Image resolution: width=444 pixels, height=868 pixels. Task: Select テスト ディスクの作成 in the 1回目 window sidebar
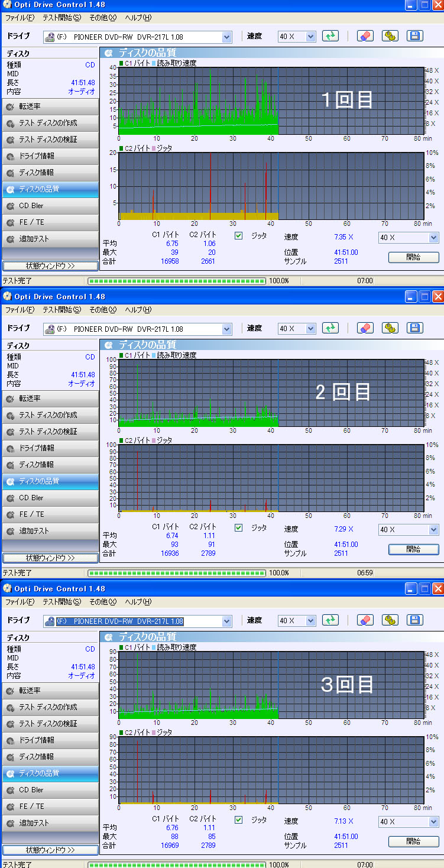pos(50,123)
